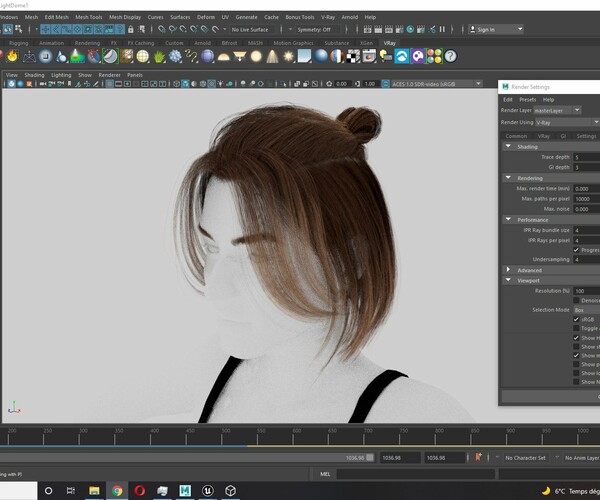Click the fire icon on the V-Ray shelf

click(13, 56)
